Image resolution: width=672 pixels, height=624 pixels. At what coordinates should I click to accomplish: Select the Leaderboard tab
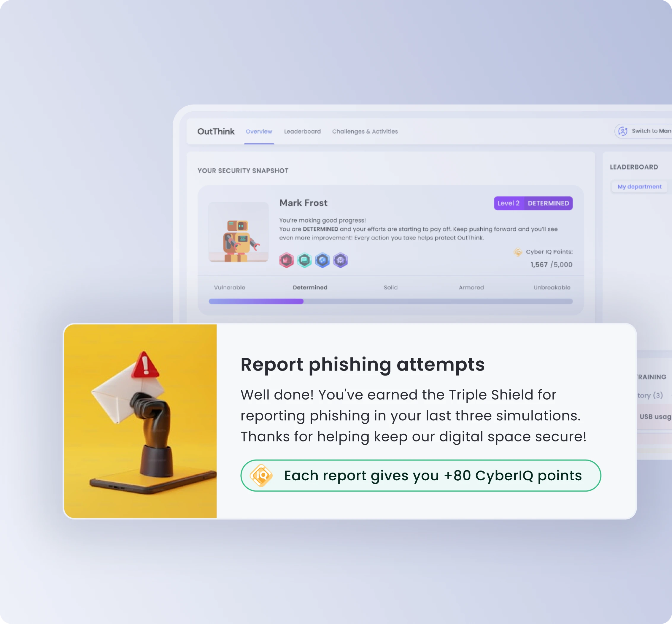[302, 132]
